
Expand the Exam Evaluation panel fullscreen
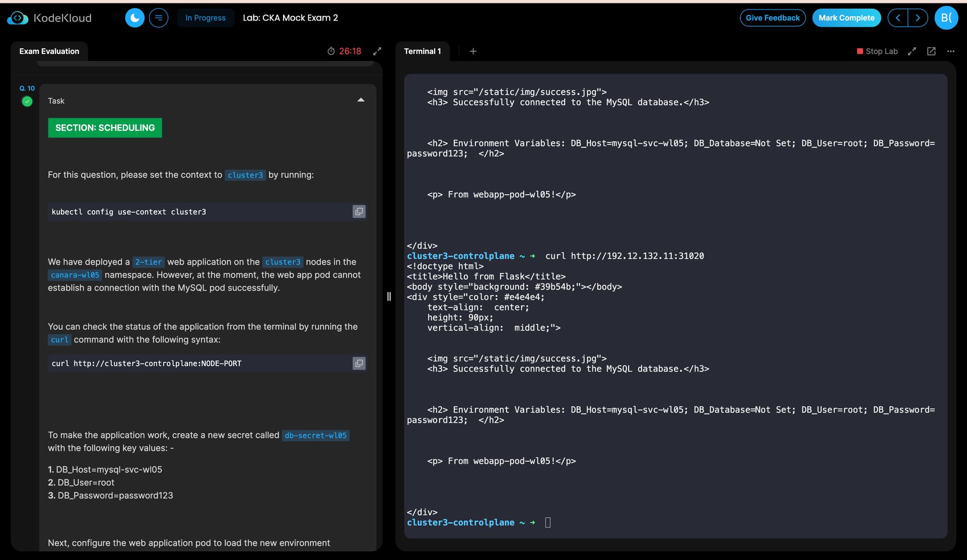(377, 51)
